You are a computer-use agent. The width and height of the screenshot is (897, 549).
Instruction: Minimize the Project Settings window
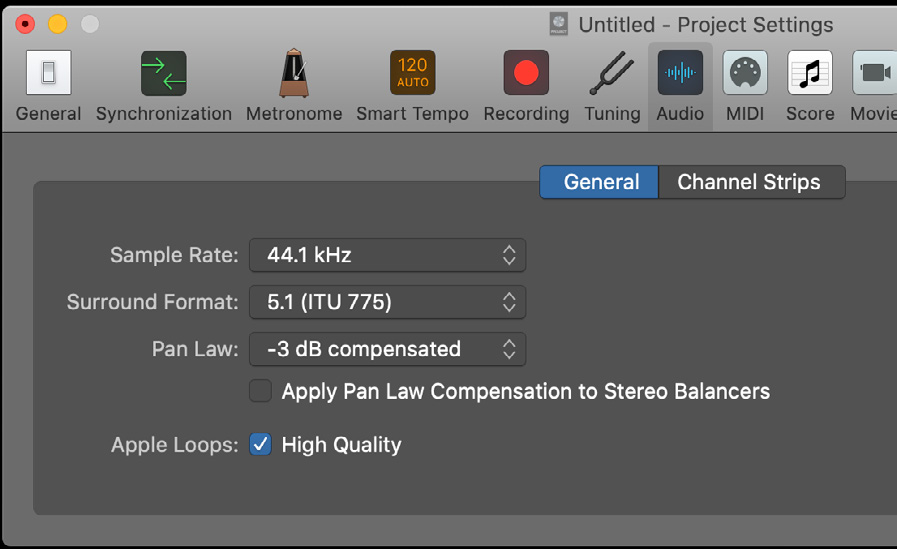pyautogui.click(x=57, y=24)
